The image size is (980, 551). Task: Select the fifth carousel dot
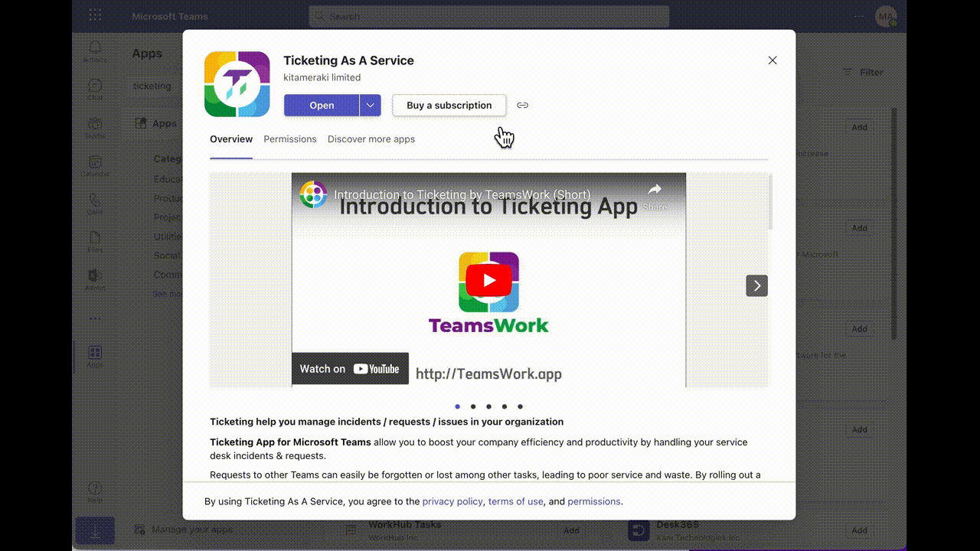coord(520,407)
